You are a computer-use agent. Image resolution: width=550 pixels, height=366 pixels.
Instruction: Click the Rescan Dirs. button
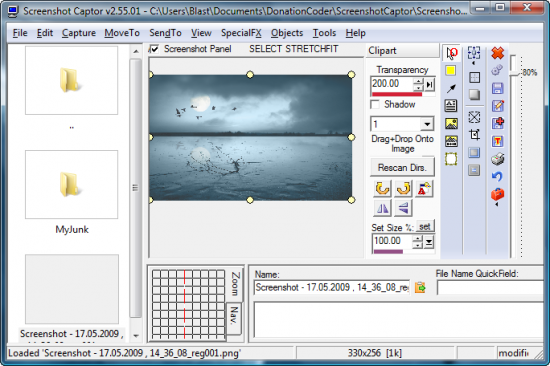402,168
